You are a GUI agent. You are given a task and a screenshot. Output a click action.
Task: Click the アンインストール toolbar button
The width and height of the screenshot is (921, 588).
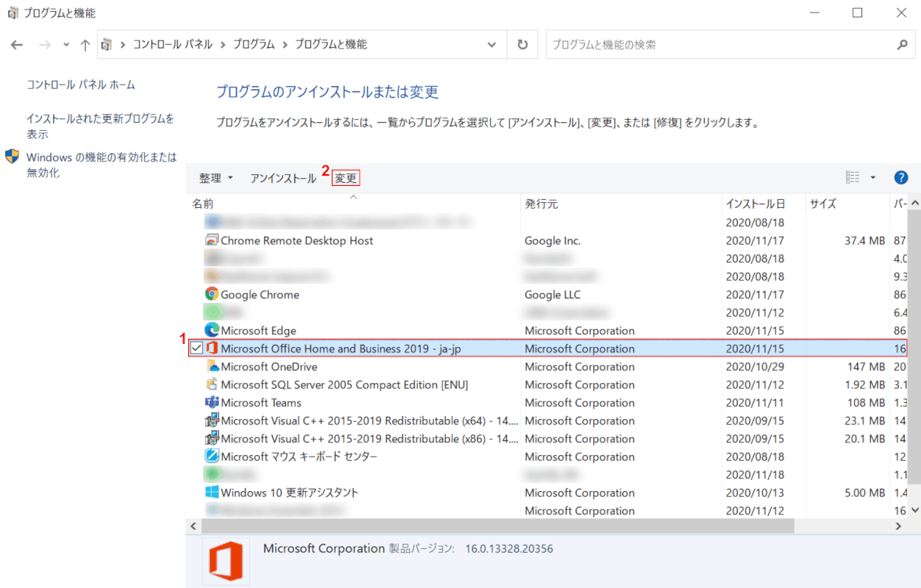pos(283,178)
